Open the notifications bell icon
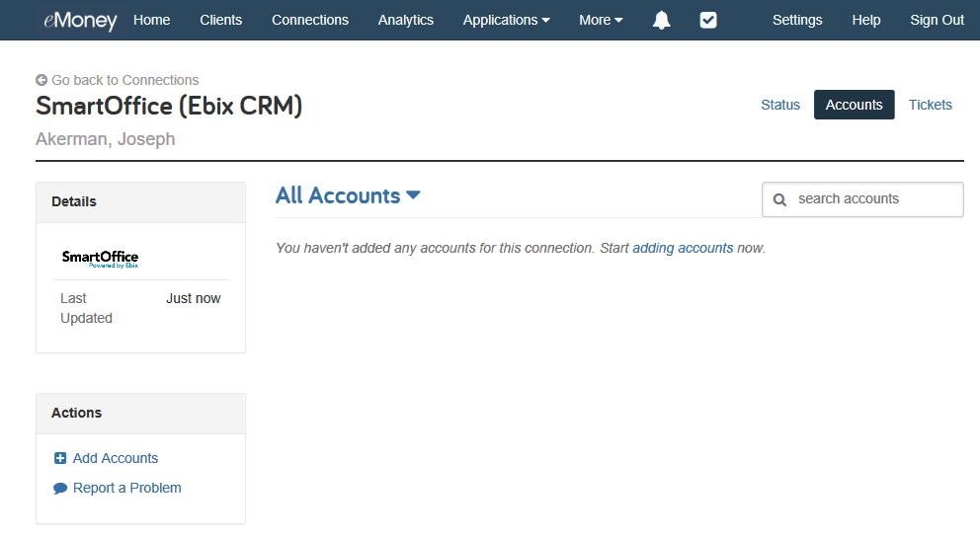The width and height of the screenshot is (980, 539). point(661,20)
